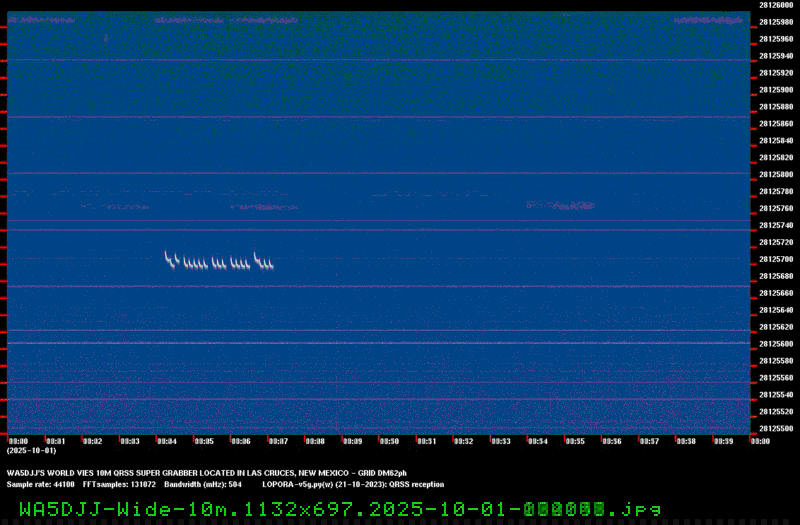Click the 28126000 frequency scale label

(775, 5)
